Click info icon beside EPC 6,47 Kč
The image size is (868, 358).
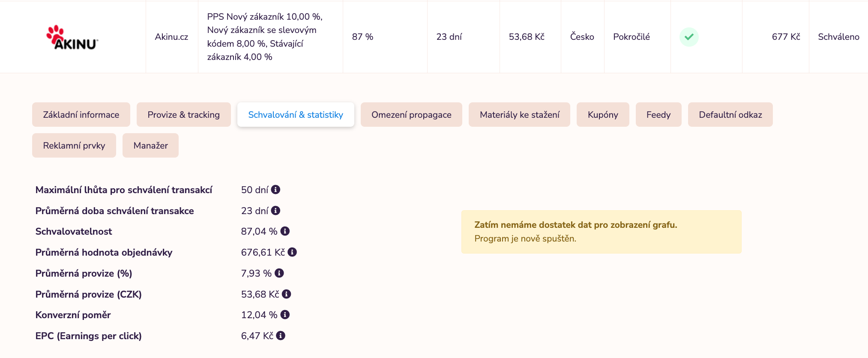(x=281, y=336)
